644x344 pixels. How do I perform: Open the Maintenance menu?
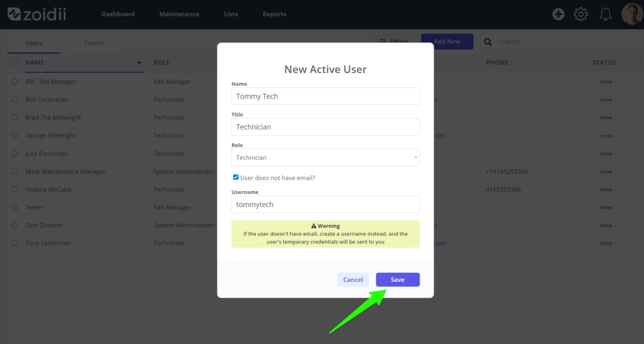179,14
